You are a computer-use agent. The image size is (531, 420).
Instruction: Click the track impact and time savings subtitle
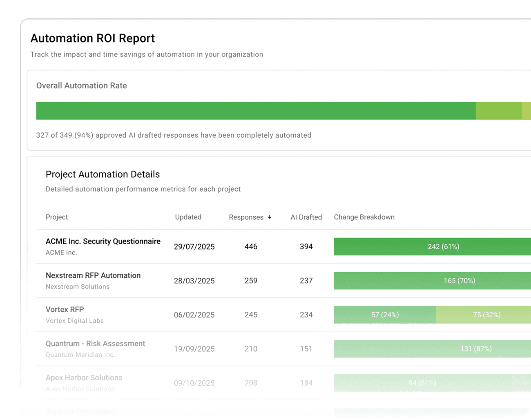(147, 54)
